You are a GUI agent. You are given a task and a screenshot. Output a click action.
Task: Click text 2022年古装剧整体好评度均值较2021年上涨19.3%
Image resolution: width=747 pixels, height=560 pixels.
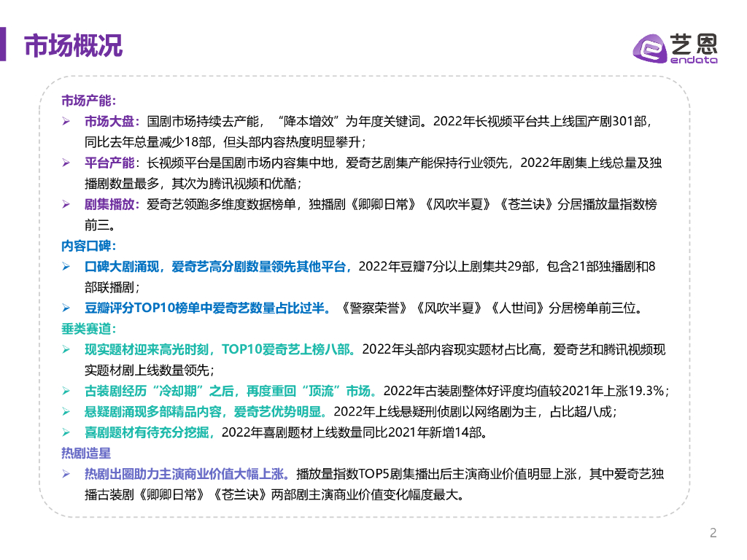524,391
